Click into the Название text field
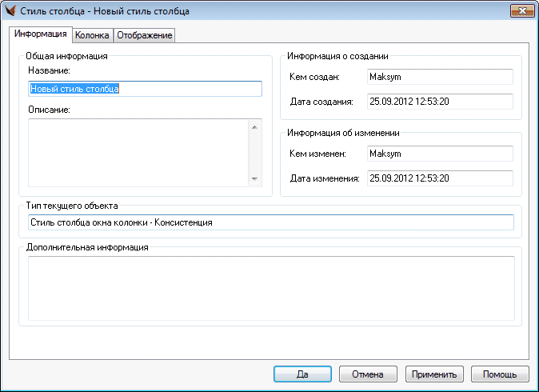 coord(145,90)
